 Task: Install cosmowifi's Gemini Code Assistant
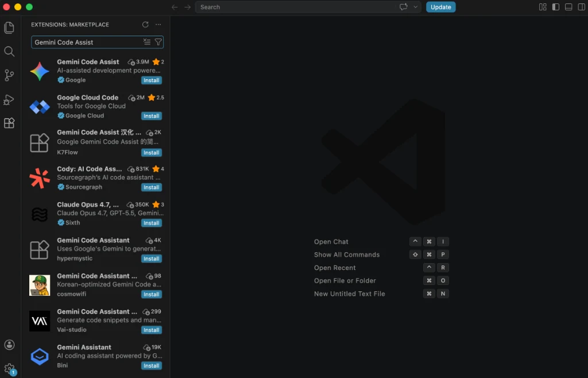[x=152, y=294]
